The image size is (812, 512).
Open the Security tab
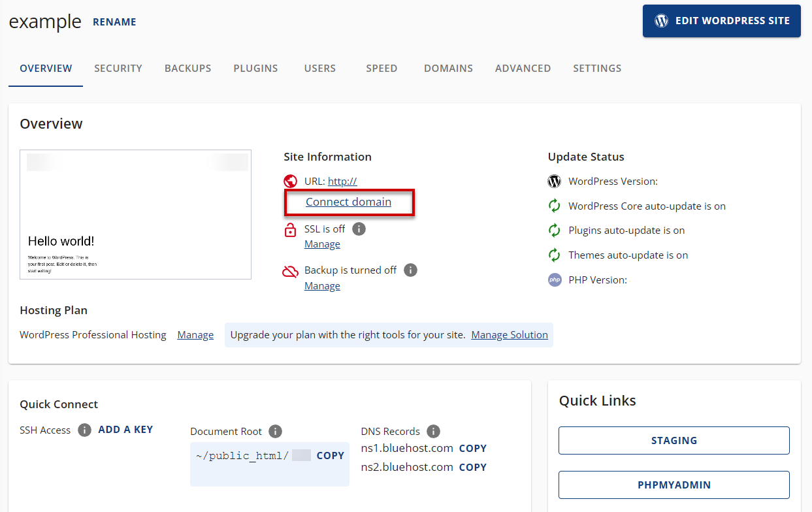pos(118,68)
